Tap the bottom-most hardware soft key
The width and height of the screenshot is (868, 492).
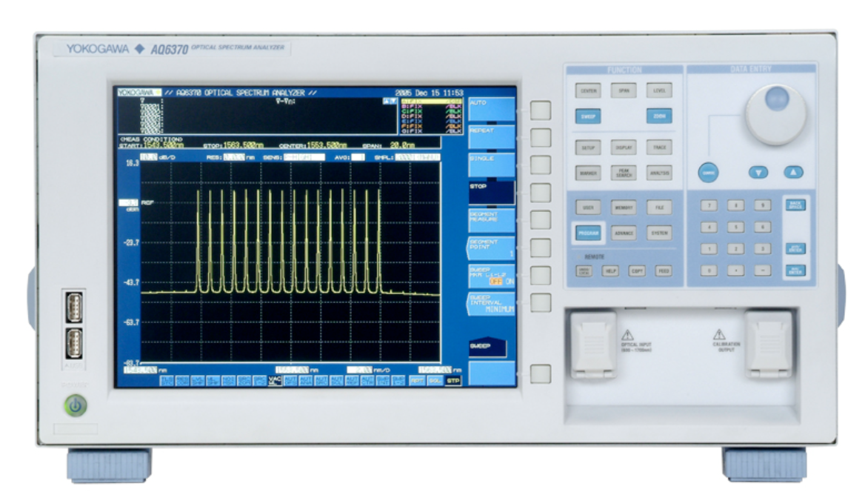coord(541,374)
